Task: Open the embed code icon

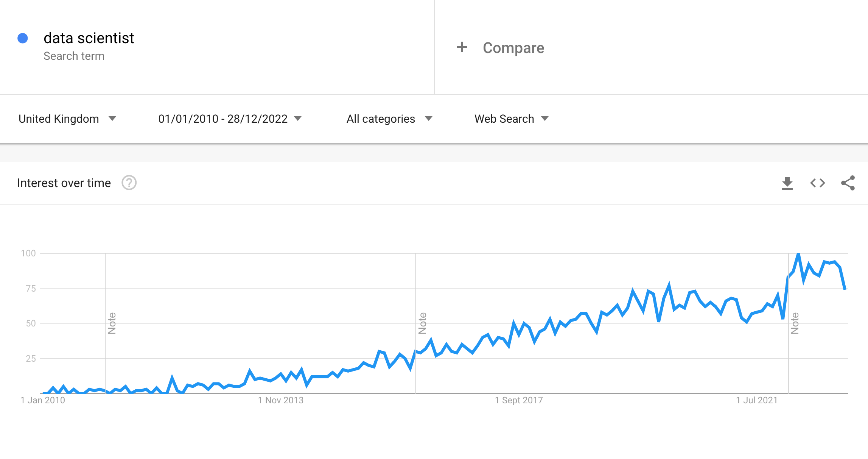Action: click(x=817, y=183)
